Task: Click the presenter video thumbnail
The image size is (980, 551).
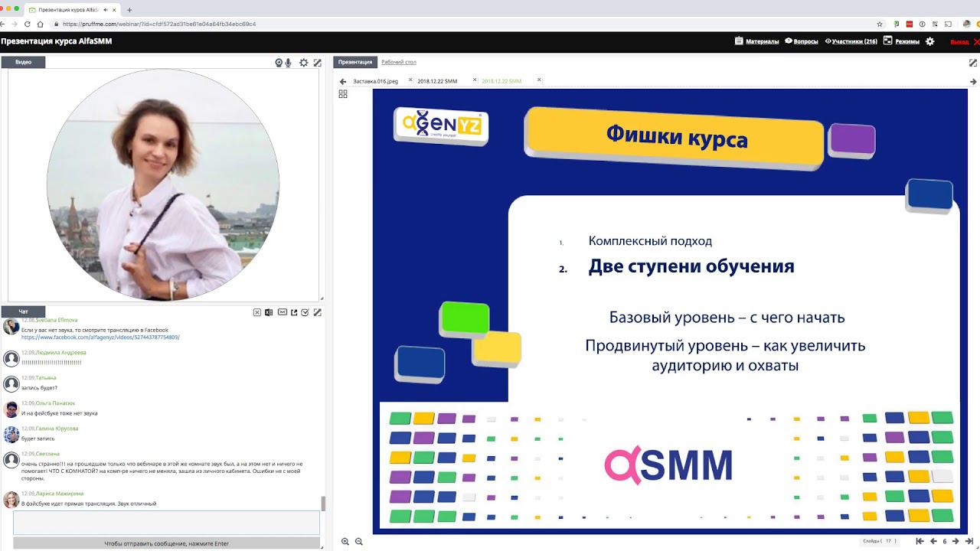Action: point(163,185)
